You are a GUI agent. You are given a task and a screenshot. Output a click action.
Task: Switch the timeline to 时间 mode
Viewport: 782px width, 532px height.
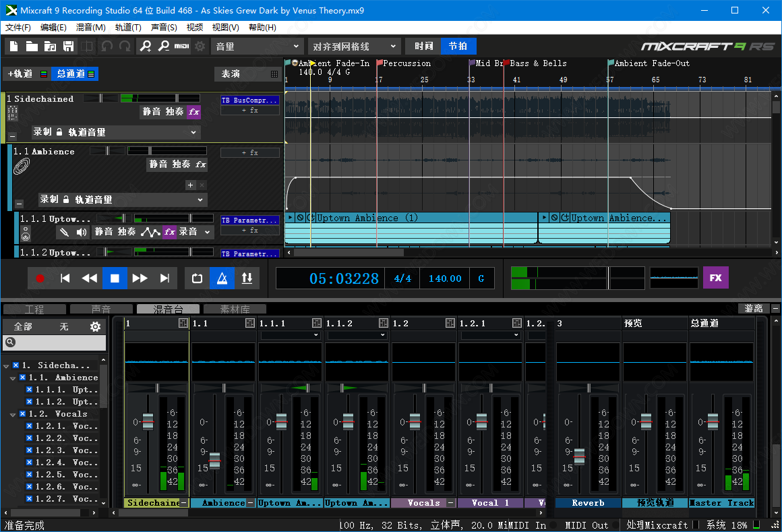click(x=423, y=46)
